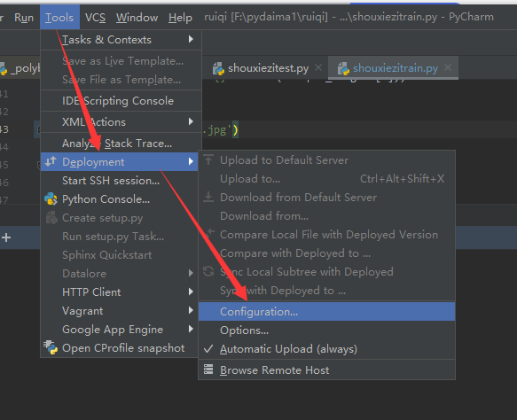517x420 pixels.
Task: Close the shouxiezitrain.py tab
Action: tap(448, 67)
